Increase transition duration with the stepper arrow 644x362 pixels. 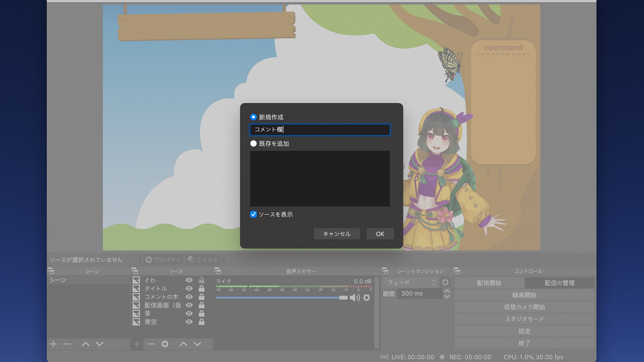(x=447, y=291)
